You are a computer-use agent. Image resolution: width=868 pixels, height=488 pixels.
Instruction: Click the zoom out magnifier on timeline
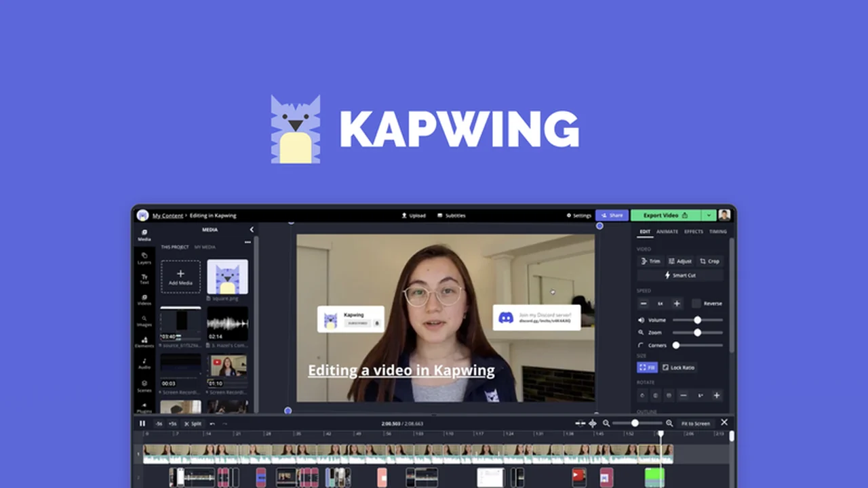(606, 423)
